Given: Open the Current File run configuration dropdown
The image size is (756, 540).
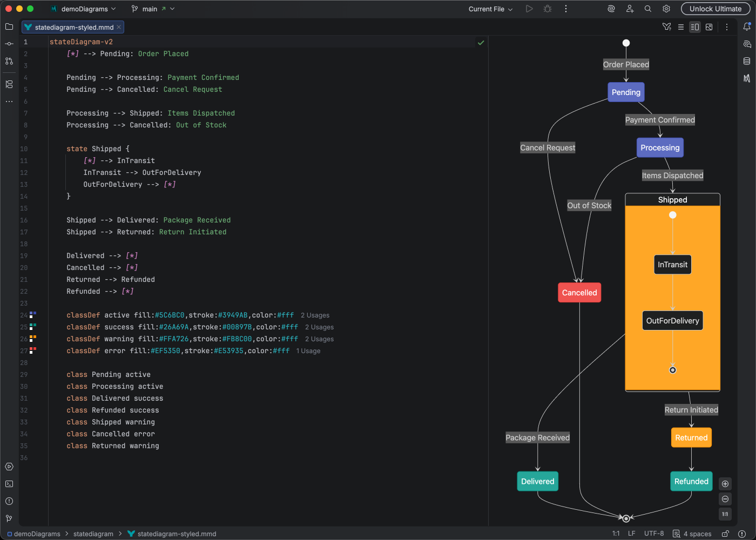Looking at the screenshot, I should pos(489,9).
